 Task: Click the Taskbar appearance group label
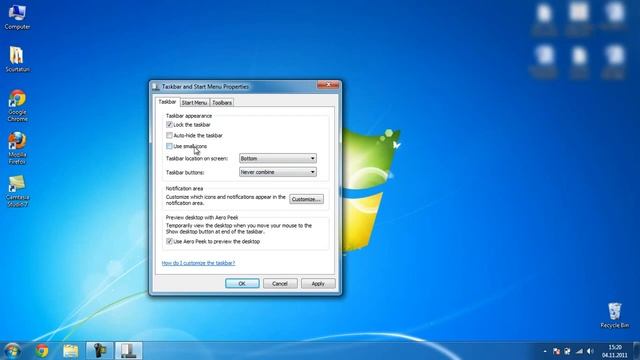pos(189,116)
